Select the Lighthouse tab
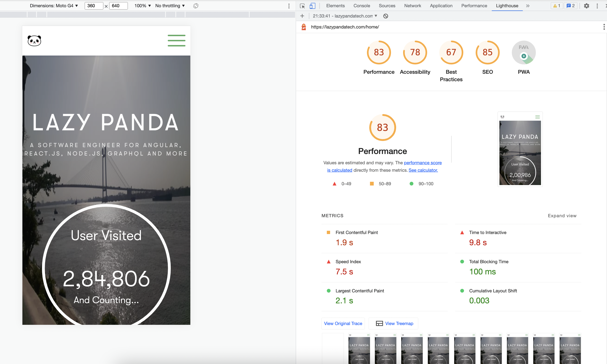 pyautogui.click(x=507, y=6)
